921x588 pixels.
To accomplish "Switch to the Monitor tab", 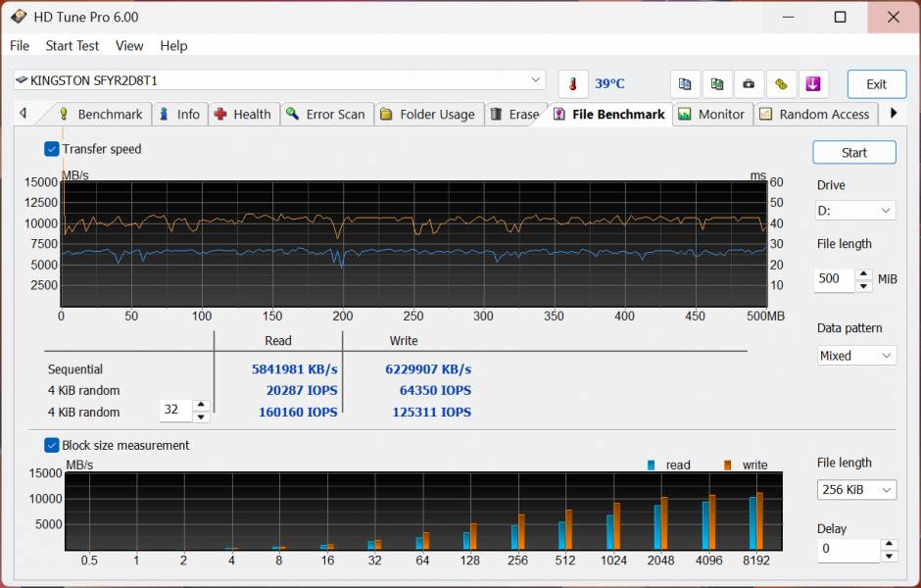I will (x=712, y=114).
